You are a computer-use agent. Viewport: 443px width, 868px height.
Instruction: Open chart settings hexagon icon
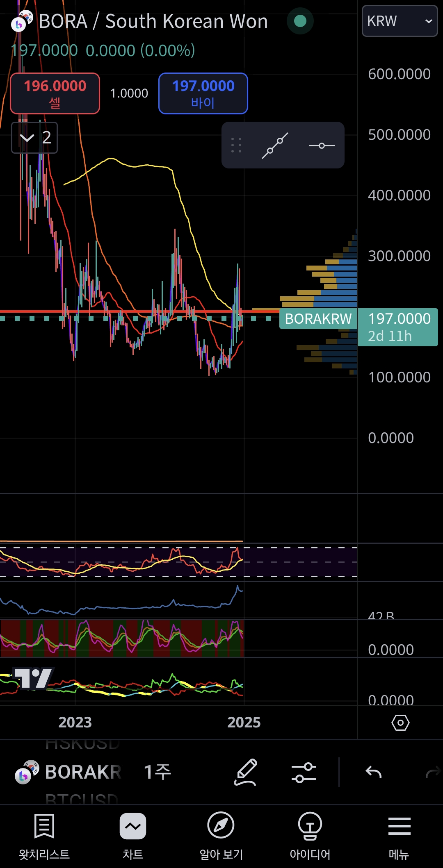click(x=400, y=723)
